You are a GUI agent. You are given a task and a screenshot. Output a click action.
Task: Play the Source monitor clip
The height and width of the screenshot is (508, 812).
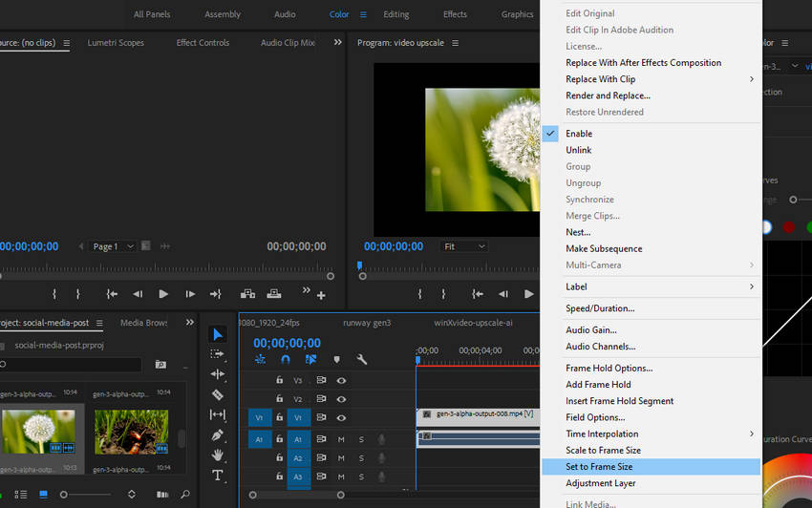[163, 294]
